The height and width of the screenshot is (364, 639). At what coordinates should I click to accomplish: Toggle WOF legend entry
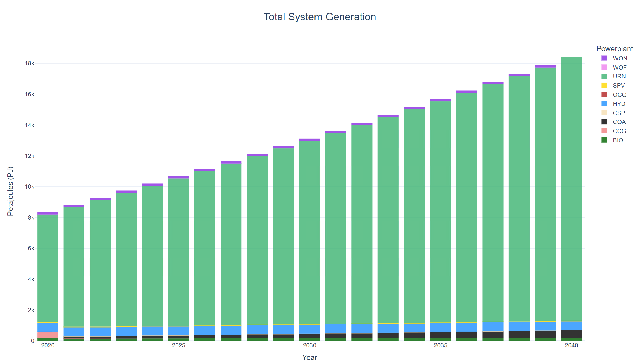pos(619,68)
